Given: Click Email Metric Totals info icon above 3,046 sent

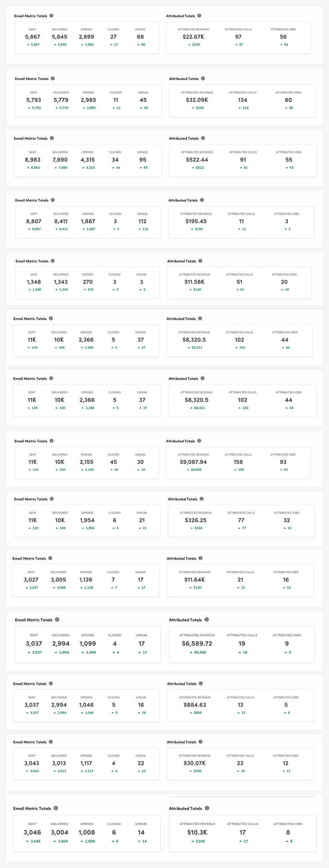Looking at the screenshot, I should click(x=56, y=808).
